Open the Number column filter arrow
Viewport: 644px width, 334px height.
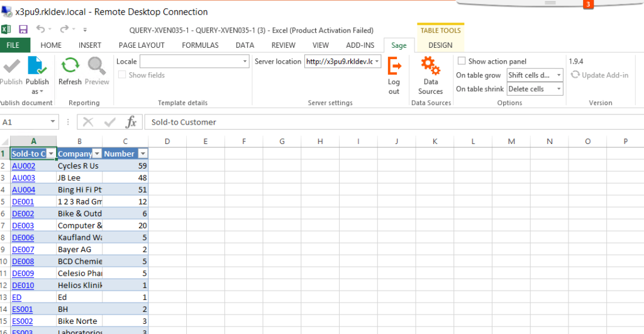point(143,154)
